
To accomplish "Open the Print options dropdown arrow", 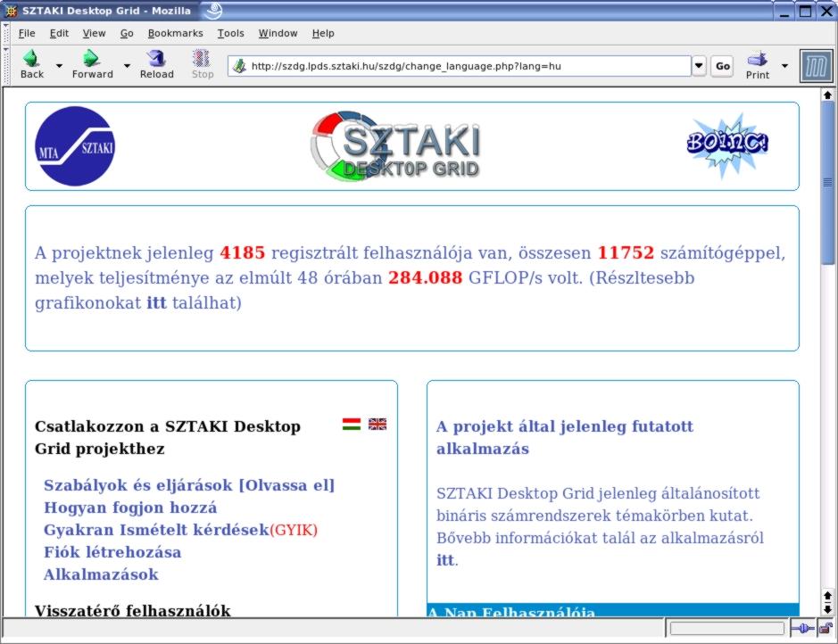I will [784, 66].
